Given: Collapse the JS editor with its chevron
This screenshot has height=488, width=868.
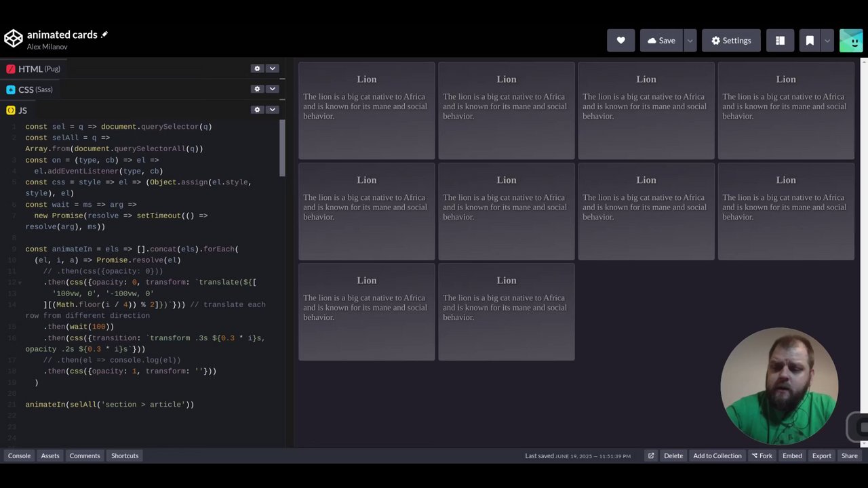Looking at the screenshot, I should pos(272,109).
